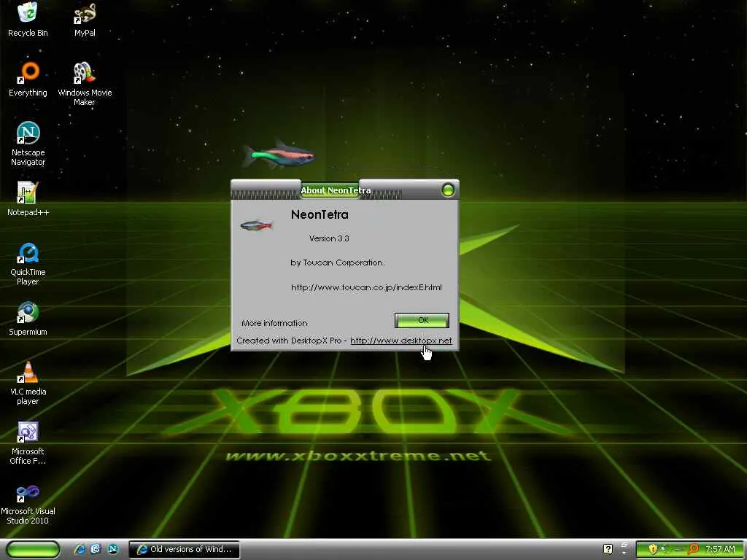747x560 pixels.
Task: Select the Microsoft Visual Studio 2010 icon
Action: [28, 503]
